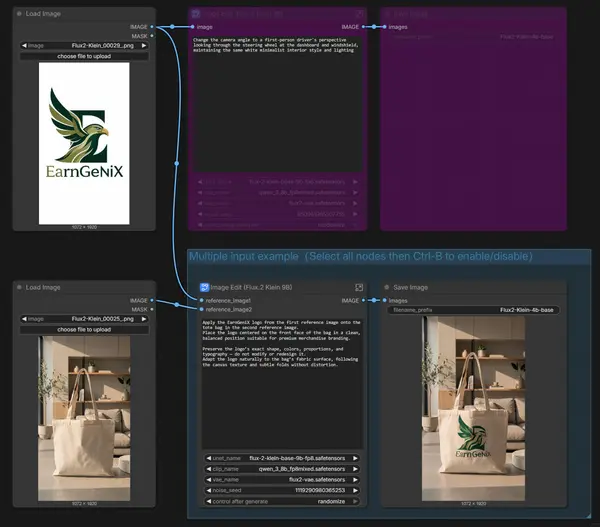
Task: Click the images input socket of lower Save Image
Action: click(x=385, y=300)
